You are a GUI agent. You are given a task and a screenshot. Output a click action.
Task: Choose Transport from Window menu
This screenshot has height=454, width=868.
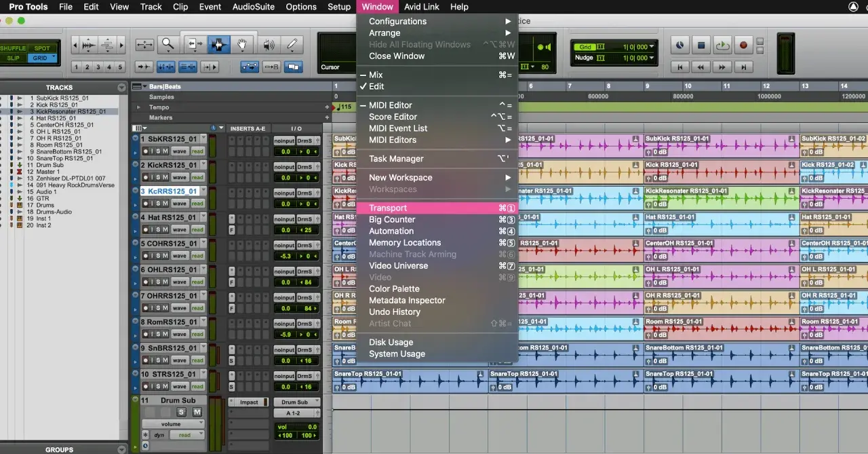click(437, 208)
